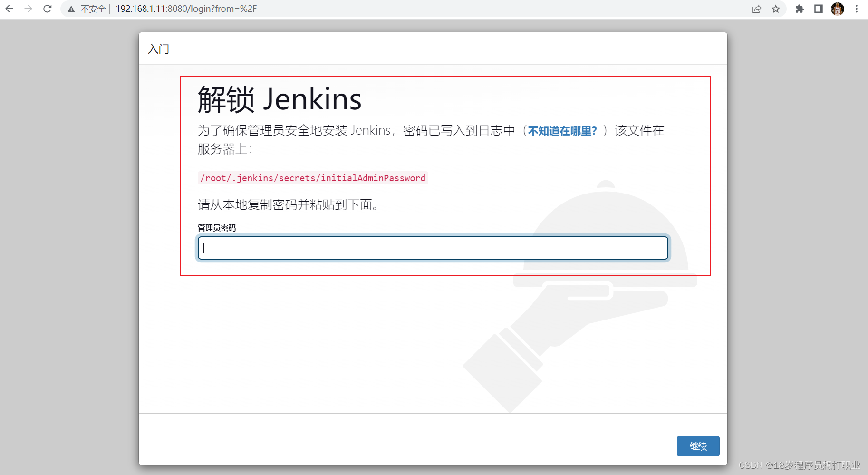Click the 继续 continue button
This screenshot has height=475, width=868.
click(x=698, y=446)
